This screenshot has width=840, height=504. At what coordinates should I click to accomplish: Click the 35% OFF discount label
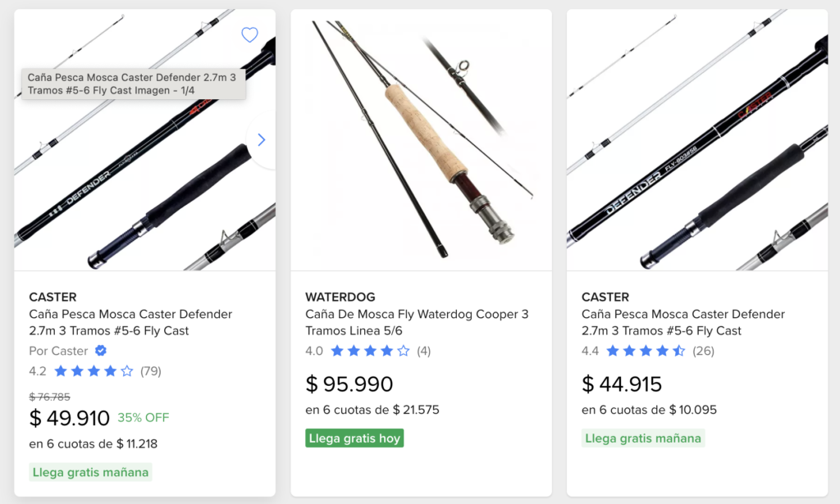pyautogui.click(x=143, y=418)
